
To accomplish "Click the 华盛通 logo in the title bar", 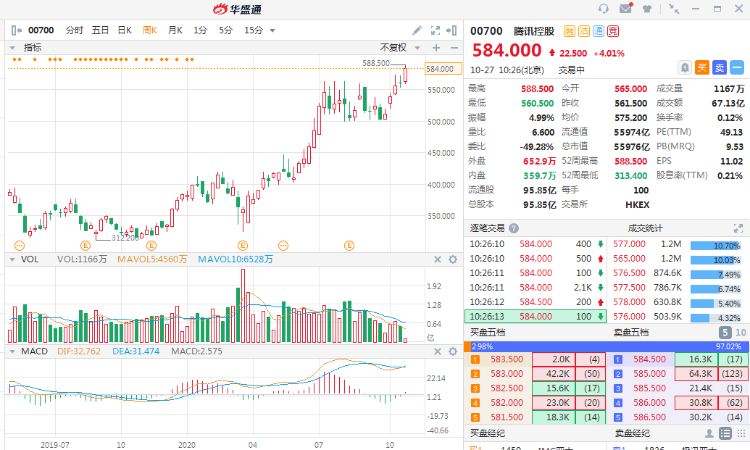I will coord(237,9).
